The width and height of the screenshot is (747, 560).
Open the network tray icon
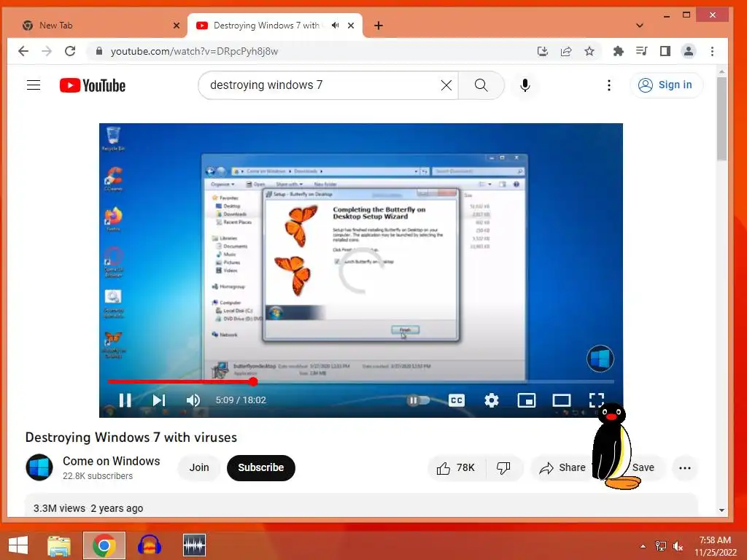(661, 546)
